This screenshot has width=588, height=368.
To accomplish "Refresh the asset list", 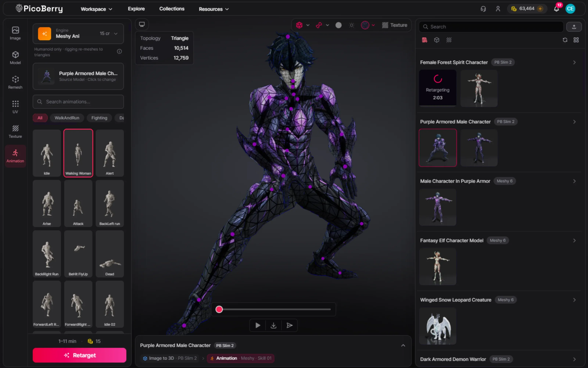I will 565,40.
